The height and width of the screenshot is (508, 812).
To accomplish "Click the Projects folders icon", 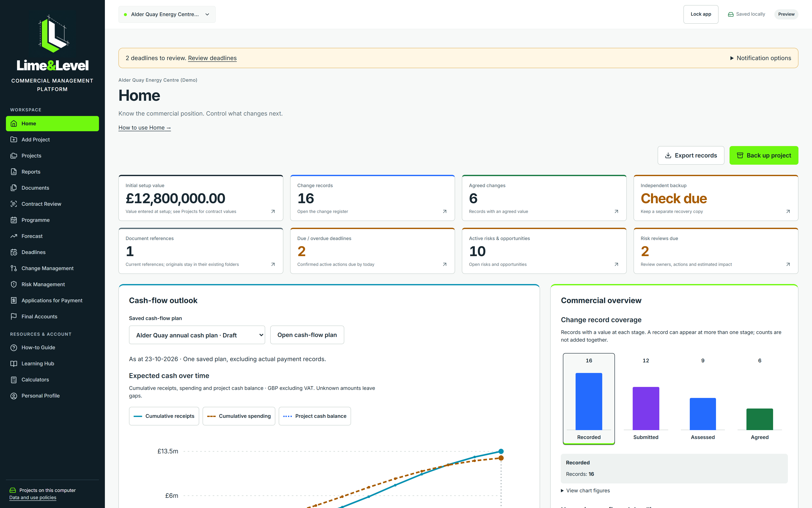I will coord(14,156).
